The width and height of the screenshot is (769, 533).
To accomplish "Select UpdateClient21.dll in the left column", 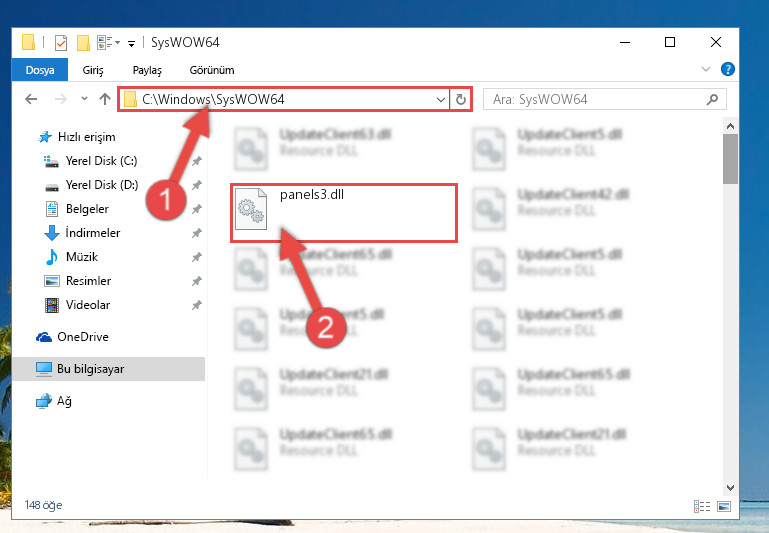I will [334, 375].
